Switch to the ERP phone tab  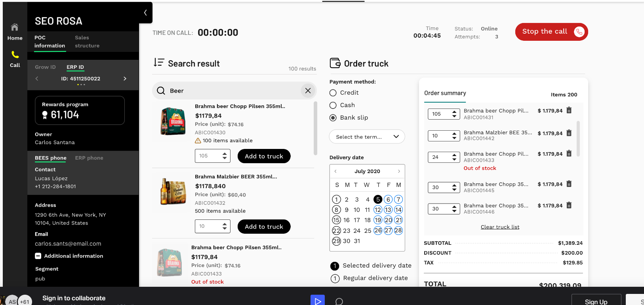89,158
